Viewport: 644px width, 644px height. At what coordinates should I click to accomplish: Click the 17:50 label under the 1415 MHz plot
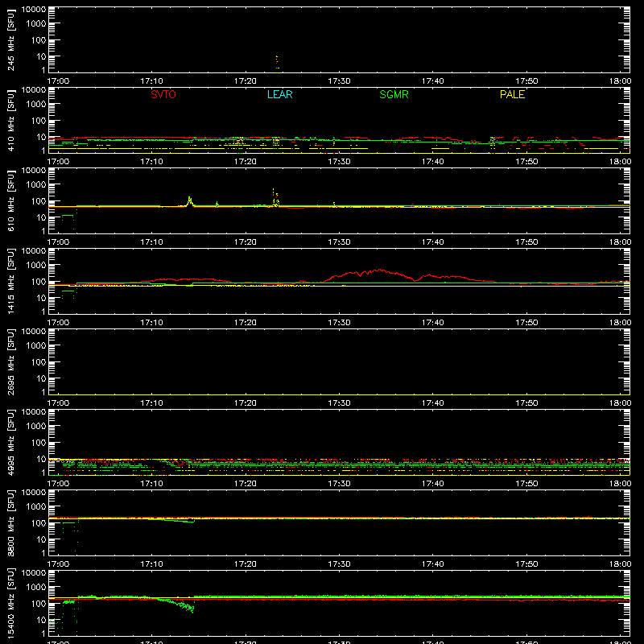526,323
